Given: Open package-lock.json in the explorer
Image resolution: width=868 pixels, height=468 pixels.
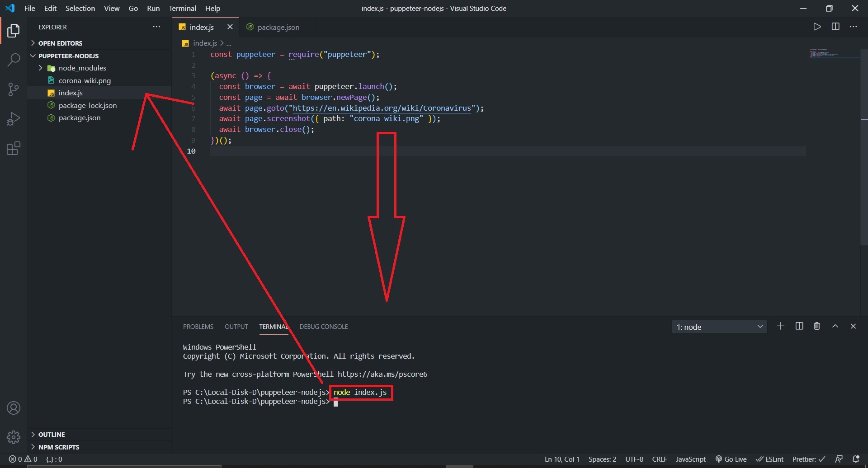Looking at the screenshot, I should pos(88,105).
